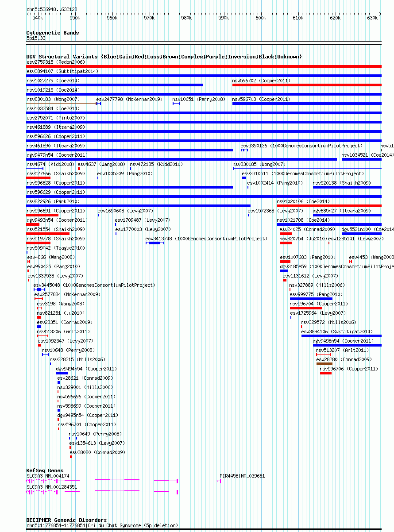The image size is (394, 532).
Task: Click nsv1020106 (Coe2014) loss variant label
Action: (303, 201)
